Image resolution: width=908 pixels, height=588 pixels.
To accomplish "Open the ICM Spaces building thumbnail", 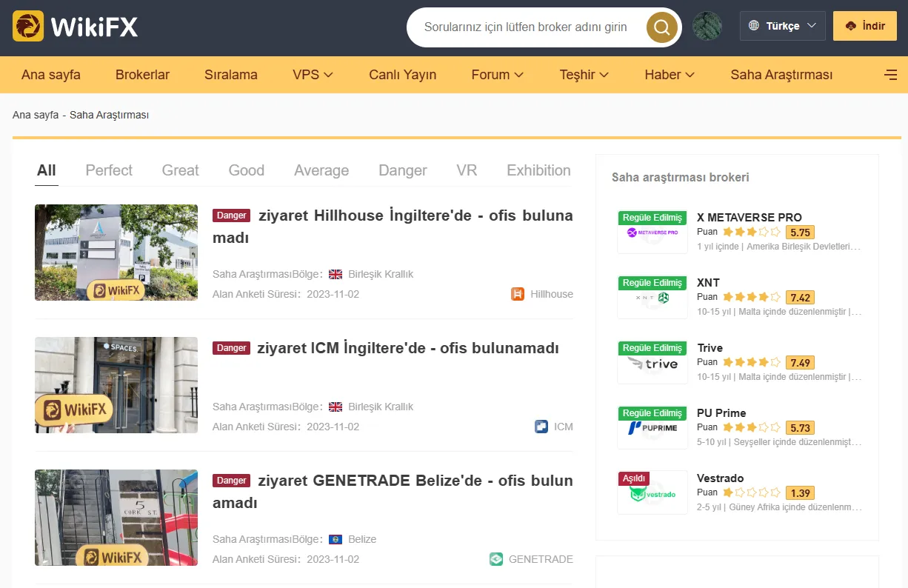I will pos(116,385).
